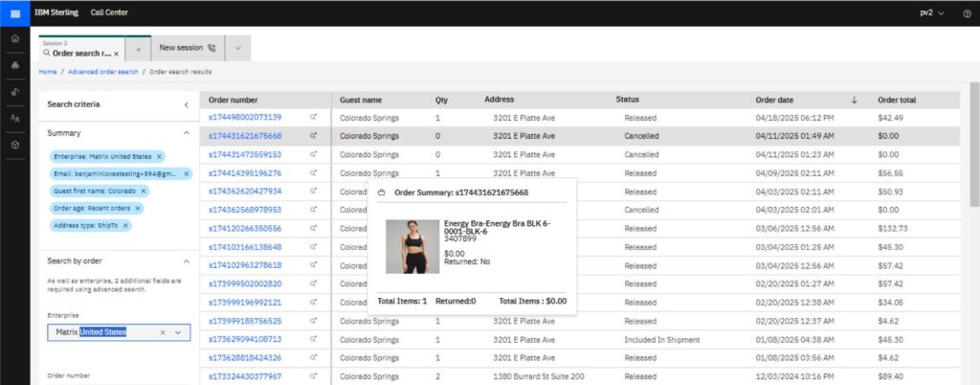This screenshot has width=980, height=385.
Task: Remove the Order age: Recent orders chip
Action: [x=138, y=208]
